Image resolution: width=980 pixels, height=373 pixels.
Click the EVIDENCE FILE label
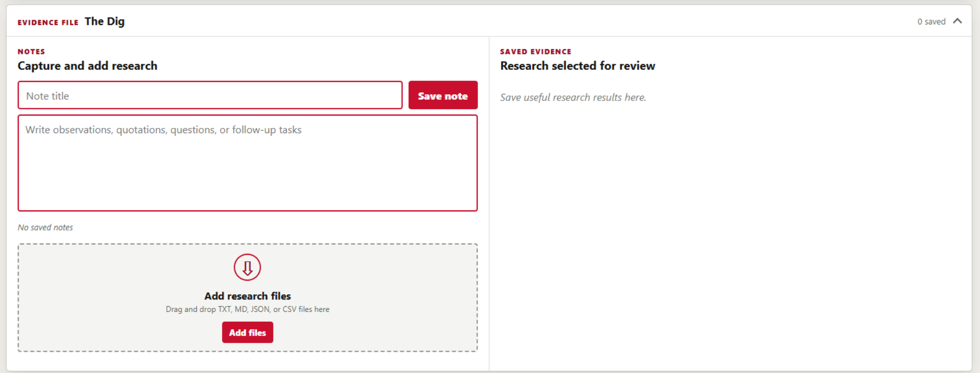[48, 22]
